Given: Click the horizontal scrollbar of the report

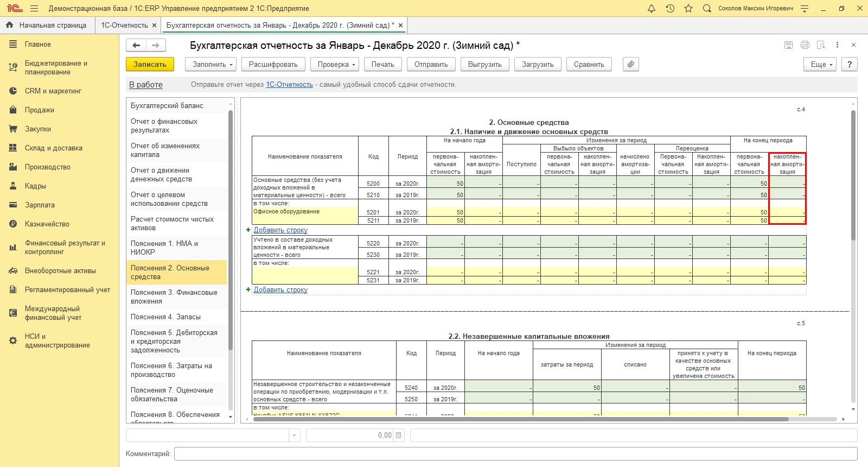Looking at the screenshot, I should [520, 419].
